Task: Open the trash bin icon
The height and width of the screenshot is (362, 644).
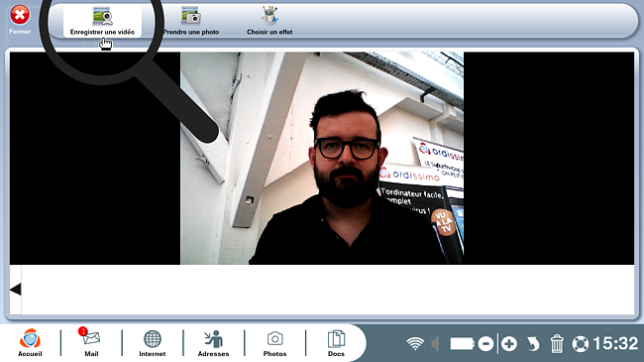Action: [x=557, y=344]
